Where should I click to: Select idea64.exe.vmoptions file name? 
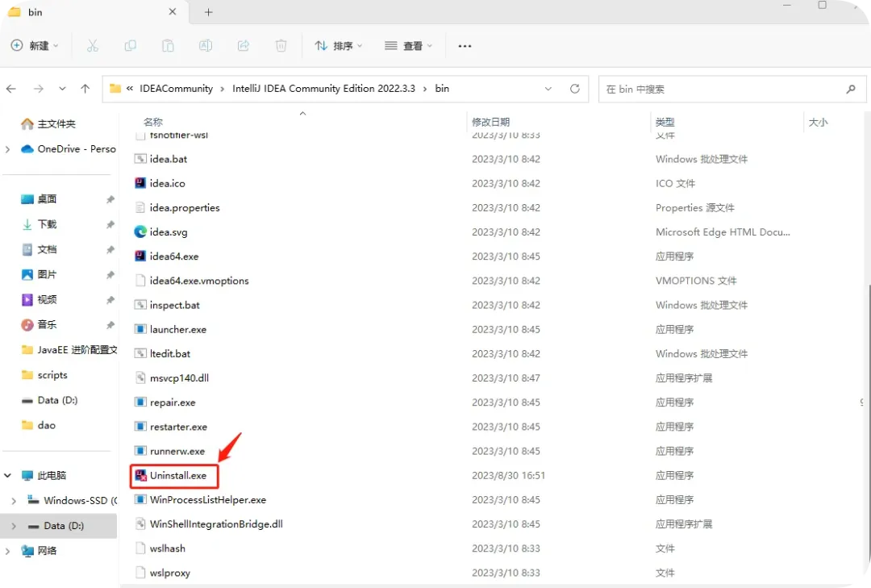(x=199, y=281)
